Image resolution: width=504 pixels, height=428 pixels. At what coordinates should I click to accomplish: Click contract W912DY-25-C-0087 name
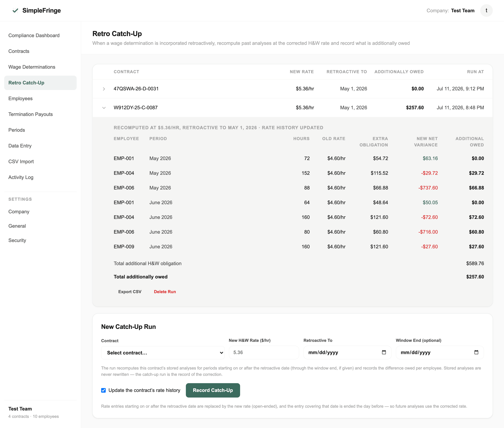(x=135, y=108)
